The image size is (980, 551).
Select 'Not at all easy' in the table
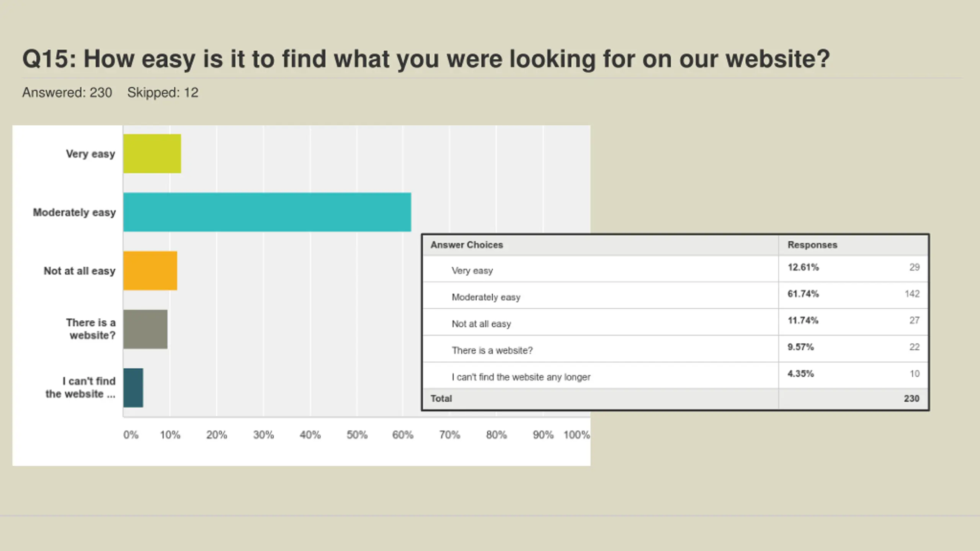[481, 324]
